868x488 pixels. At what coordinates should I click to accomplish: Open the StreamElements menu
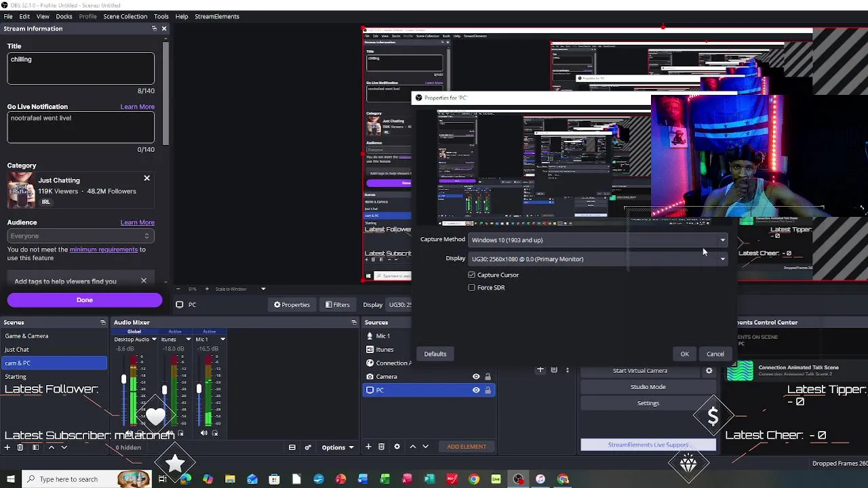point(217,16)
